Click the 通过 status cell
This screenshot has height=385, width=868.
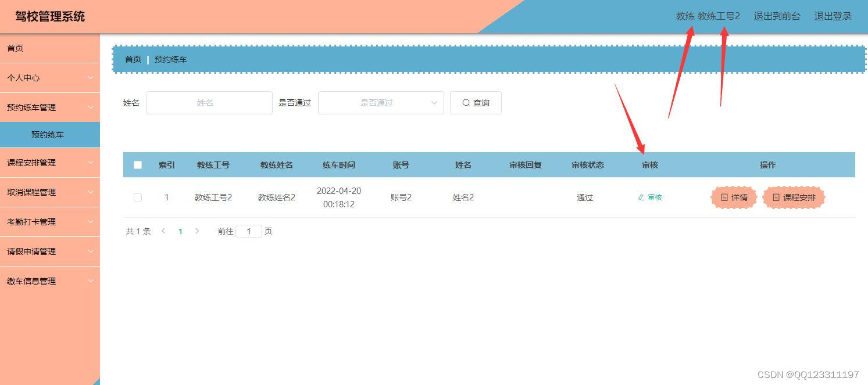coord(585,197)
